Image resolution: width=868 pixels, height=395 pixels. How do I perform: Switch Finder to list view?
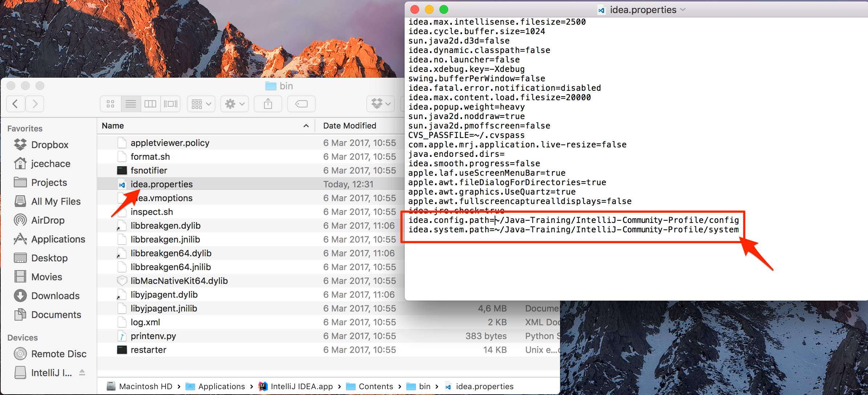[x=131, y=104]
